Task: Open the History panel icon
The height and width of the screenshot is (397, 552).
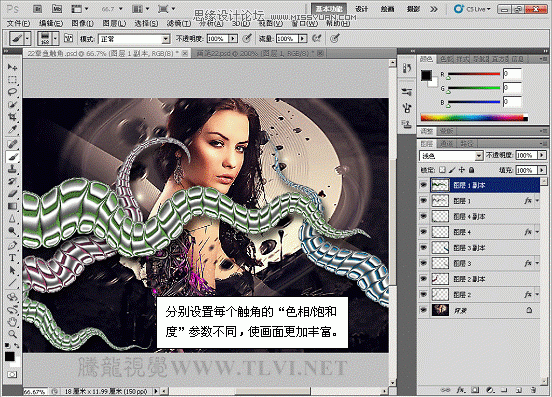Action: [x=407, y=68]
